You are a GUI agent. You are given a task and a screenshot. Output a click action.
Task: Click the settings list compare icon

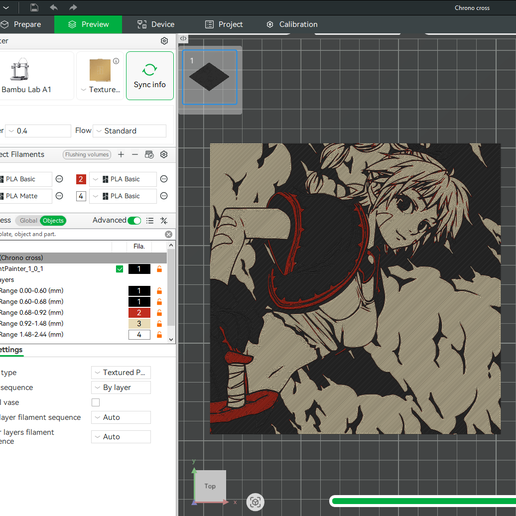click(x=150, y=221)
